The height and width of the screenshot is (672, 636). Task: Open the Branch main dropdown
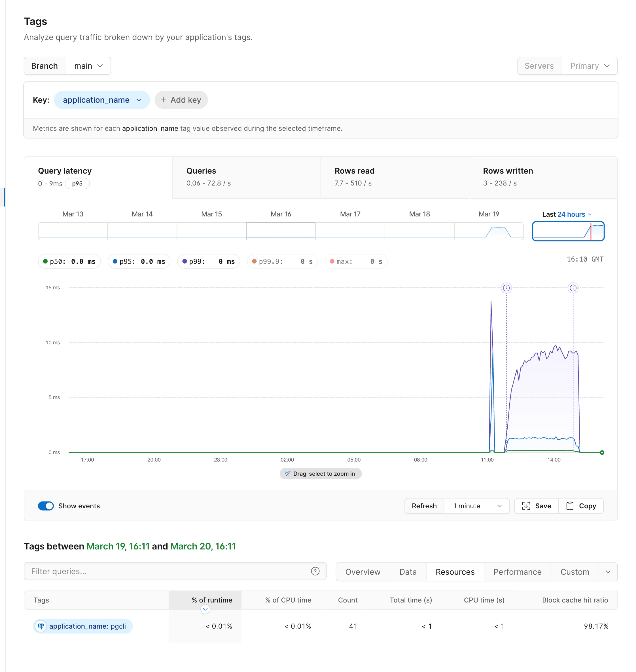[x=88, y=66]
